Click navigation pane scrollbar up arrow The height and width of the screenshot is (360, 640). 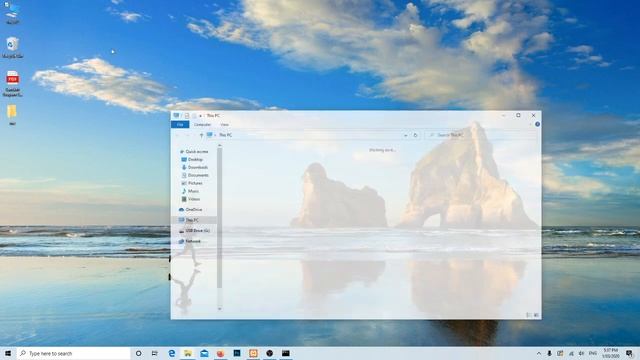[x=220, y=145]
